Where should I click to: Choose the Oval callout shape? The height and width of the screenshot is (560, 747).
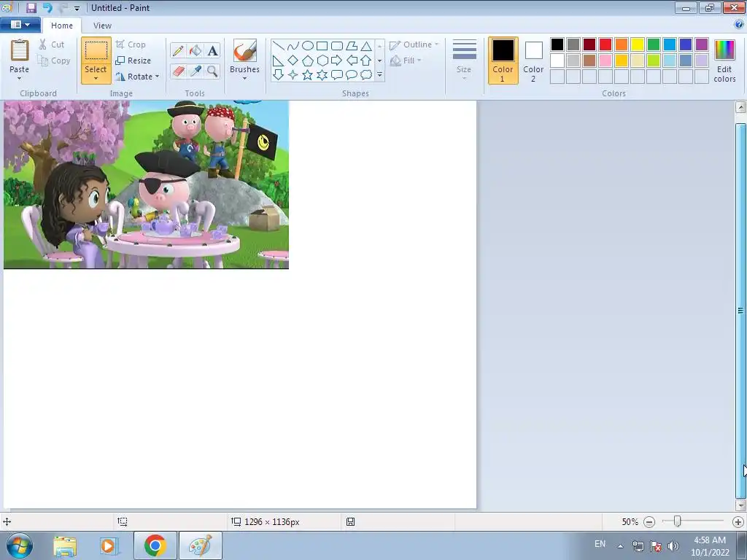pyautogui.click(x=352, y=75)
